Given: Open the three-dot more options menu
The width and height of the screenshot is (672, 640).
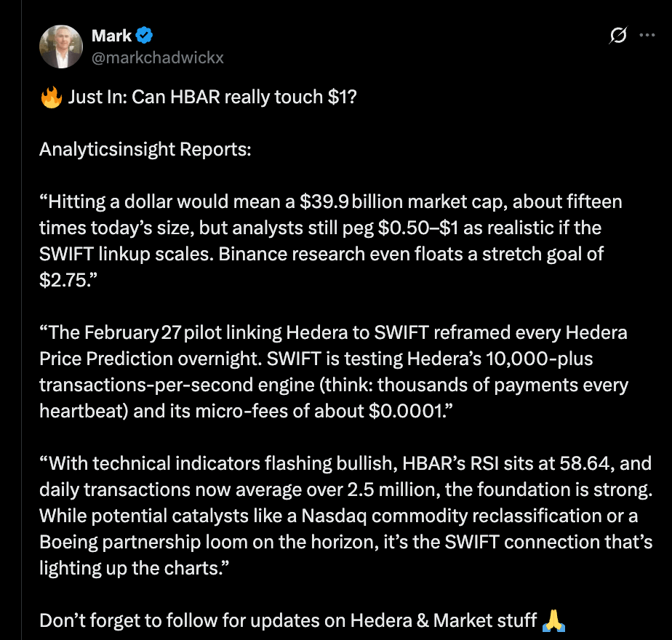Looking at the screenshot, I should coord(647,35).
